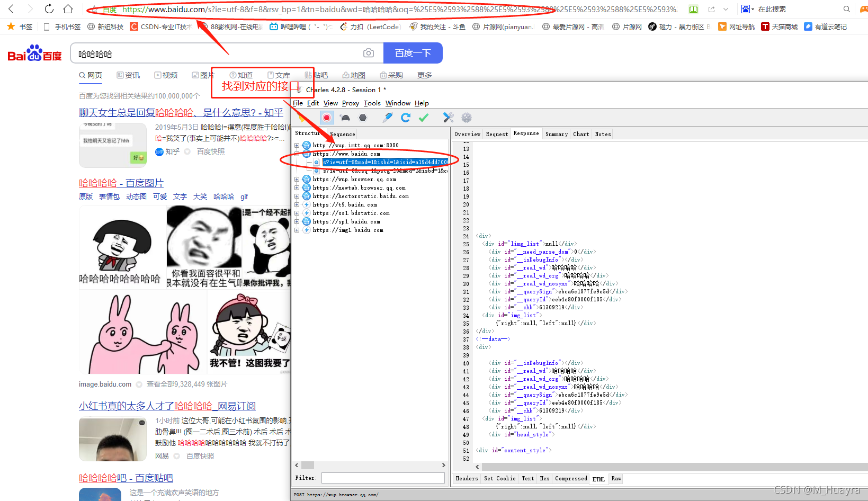Expand the sp1.baidu.com tree node
The height and width of the screenshot is (501, 868).
(x=297, y=221)
